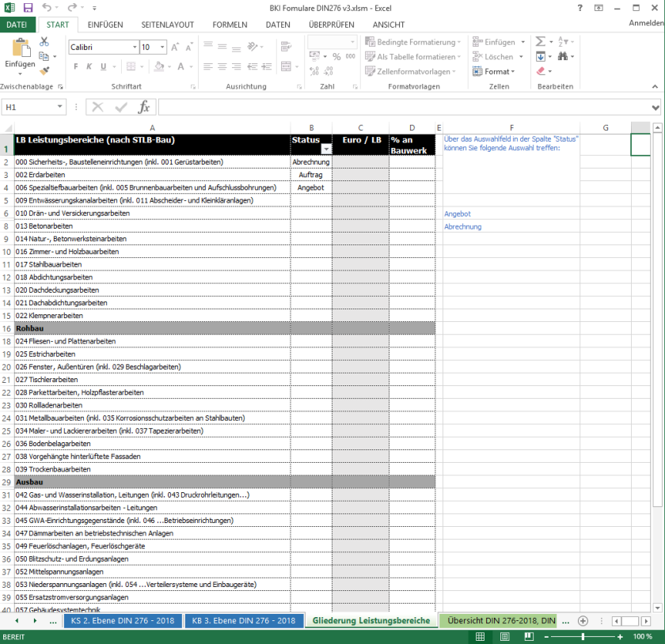
Task: Select the Format Painter brush icon
Action: coord(45,71)
